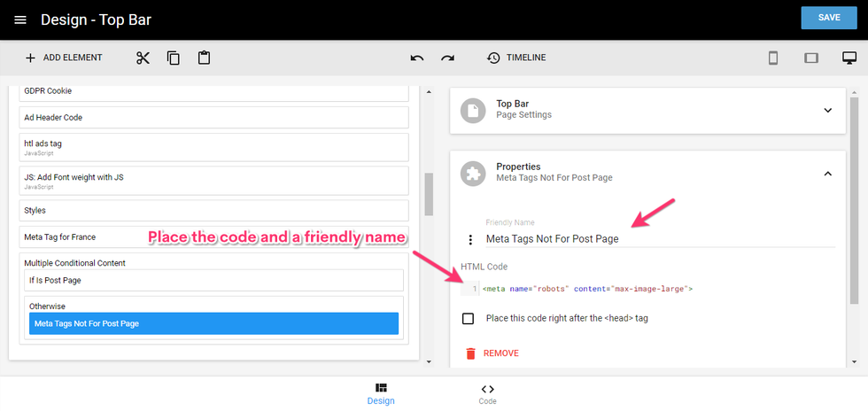Expand the Top Bar Page Settings panel
The height and width of the screenshot is (411, 868).
click(x=827, y=110)
